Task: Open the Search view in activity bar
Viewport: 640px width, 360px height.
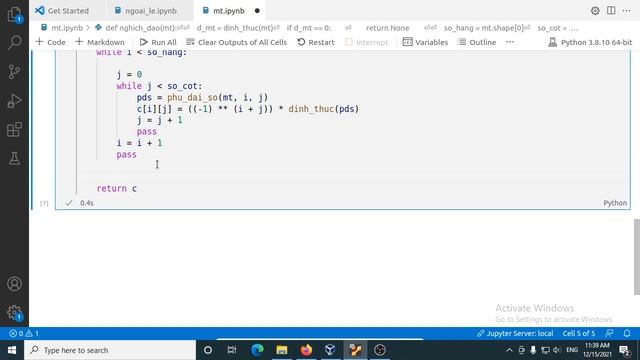Action: tap(14, 42)
